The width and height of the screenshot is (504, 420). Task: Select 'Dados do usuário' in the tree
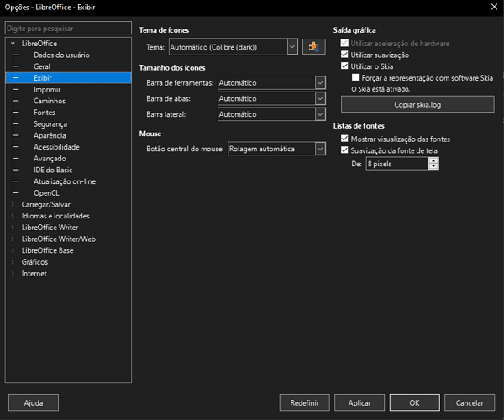pos(61,55)
